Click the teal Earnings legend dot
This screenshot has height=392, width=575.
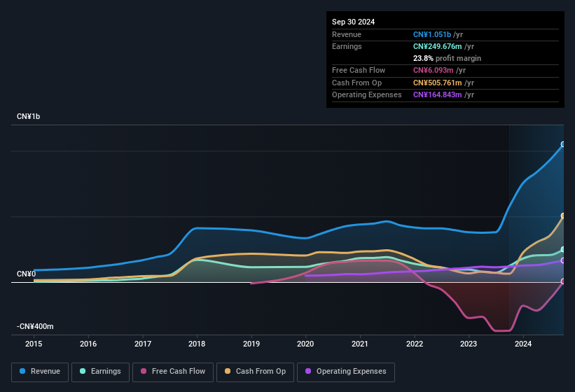[83, 372]
